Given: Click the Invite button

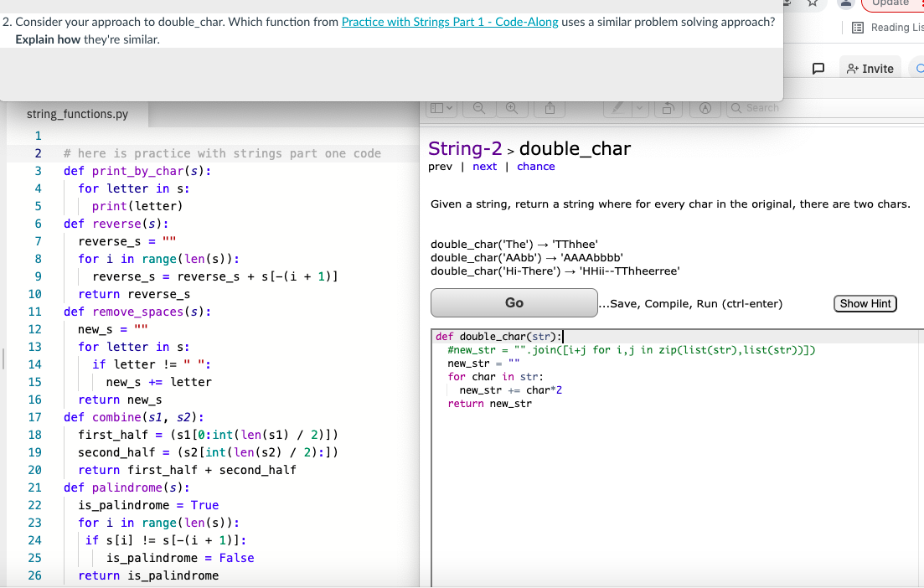Looking at the screenshot, I should pos(870,69).
